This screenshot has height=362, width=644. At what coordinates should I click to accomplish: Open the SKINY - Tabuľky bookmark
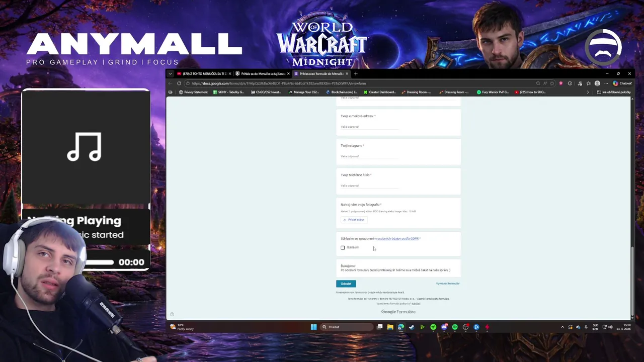[x=228, y=92]
